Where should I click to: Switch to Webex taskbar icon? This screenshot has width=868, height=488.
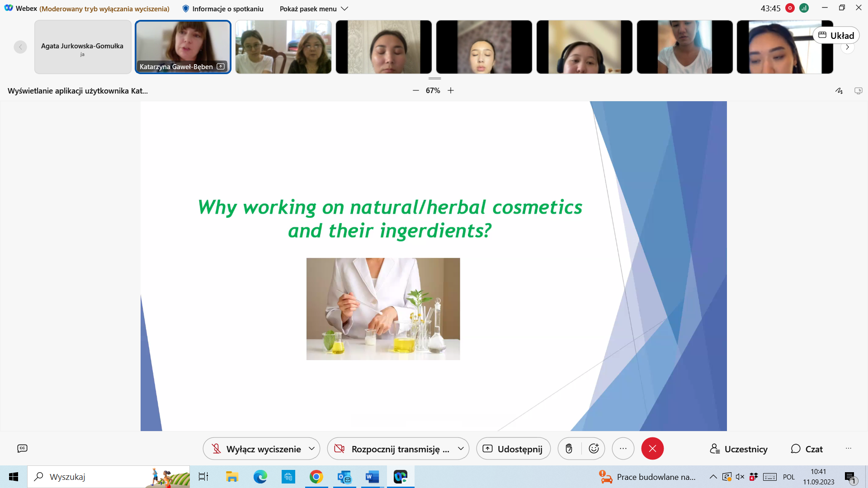tap(401, 477)
